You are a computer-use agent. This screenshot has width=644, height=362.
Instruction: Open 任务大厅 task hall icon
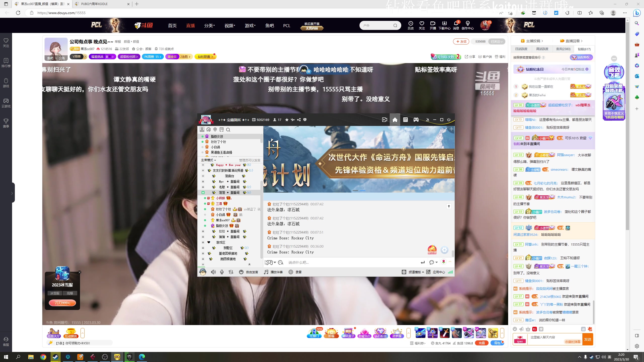(54, 333)
